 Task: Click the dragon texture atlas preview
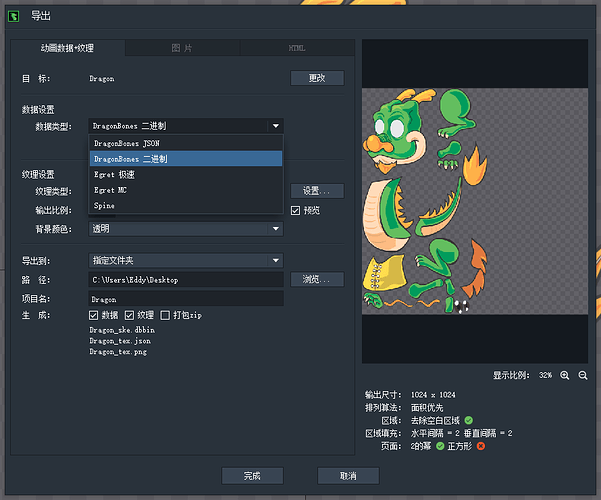[475, 201]
